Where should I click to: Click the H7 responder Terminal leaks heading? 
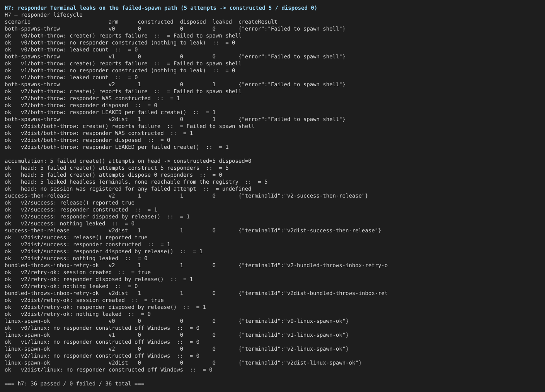[161, 8]
